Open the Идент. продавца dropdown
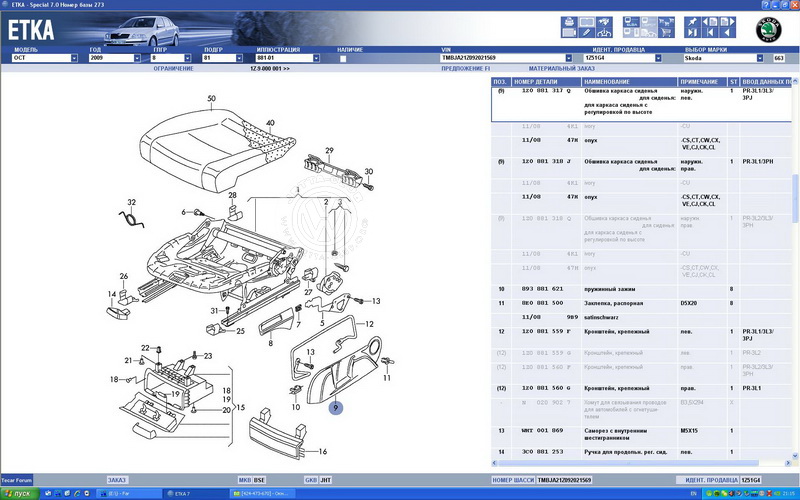 pos(658,58)
